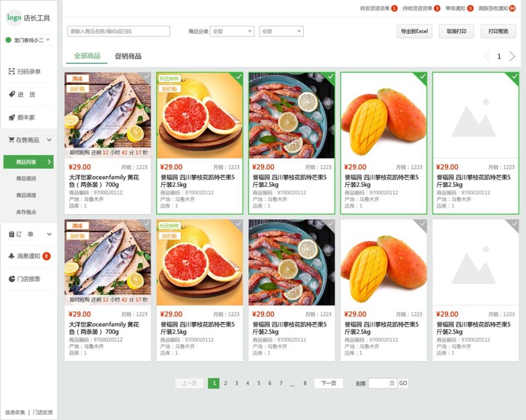Go to page 5 in pagination
Screen dimensions: 526x420
tap(259, 383)
